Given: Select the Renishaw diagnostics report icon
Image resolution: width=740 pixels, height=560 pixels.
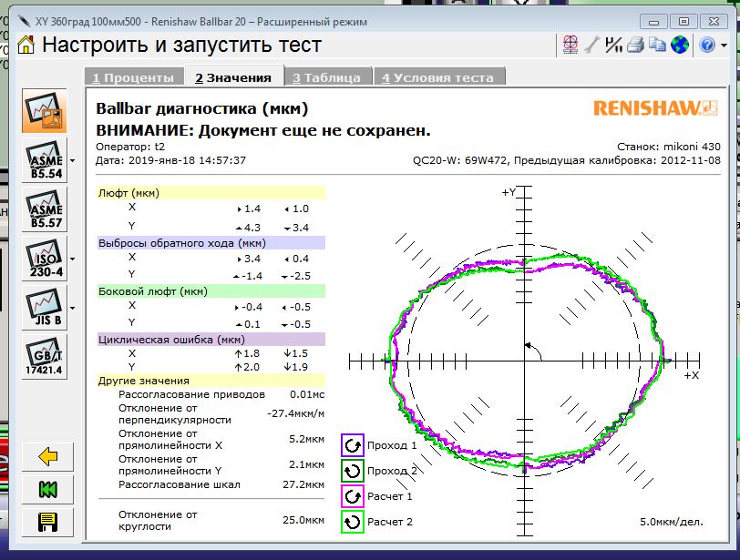Looking at the screenshot, I should [45, 111].
